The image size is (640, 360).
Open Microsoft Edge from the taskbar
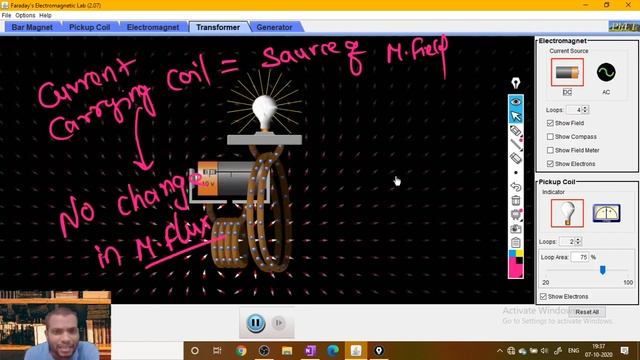coord(333,351)
